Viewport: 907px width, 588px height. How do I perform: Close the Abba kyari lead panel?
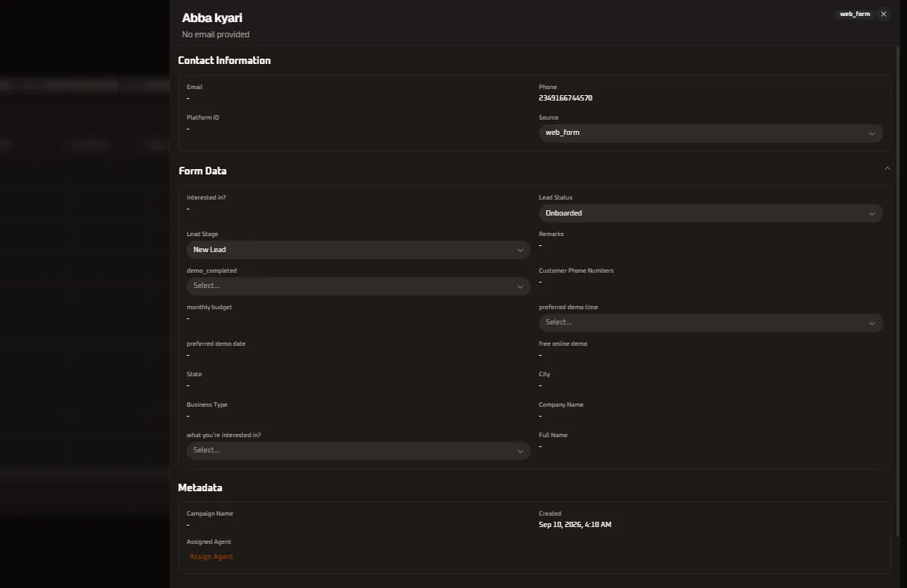883,14
